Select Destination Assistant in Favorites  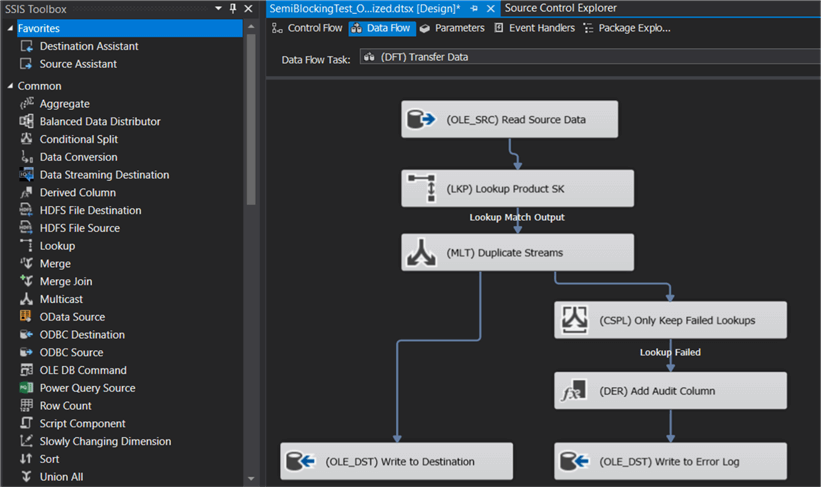pos(88,46)
